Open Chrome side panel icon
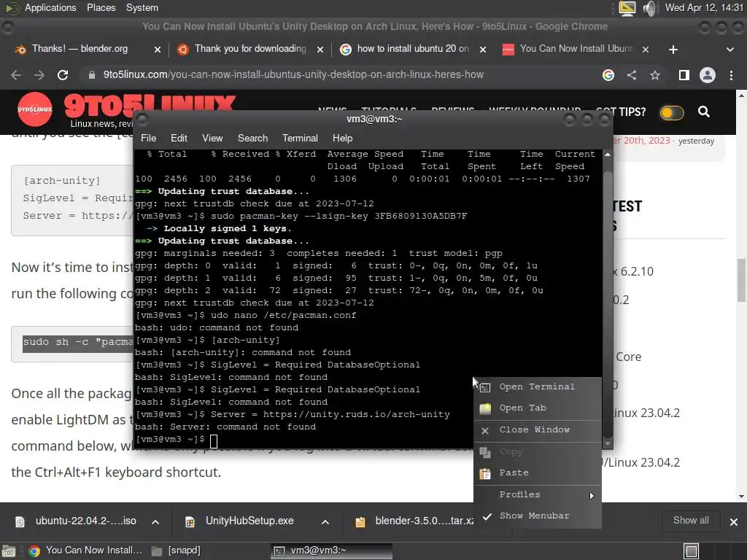Screen dimensions: 747x560 tap(684, 75)
